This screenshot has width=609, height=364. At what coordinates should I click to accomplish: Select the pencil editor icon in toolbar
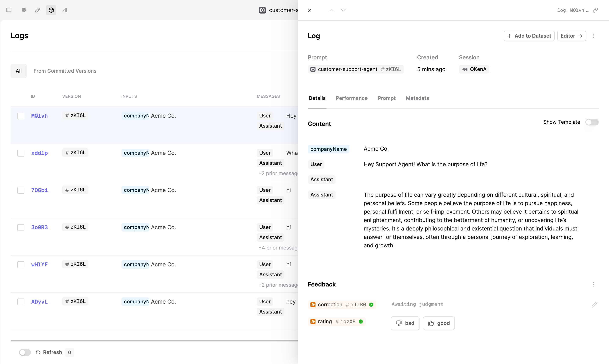[37, 10]
